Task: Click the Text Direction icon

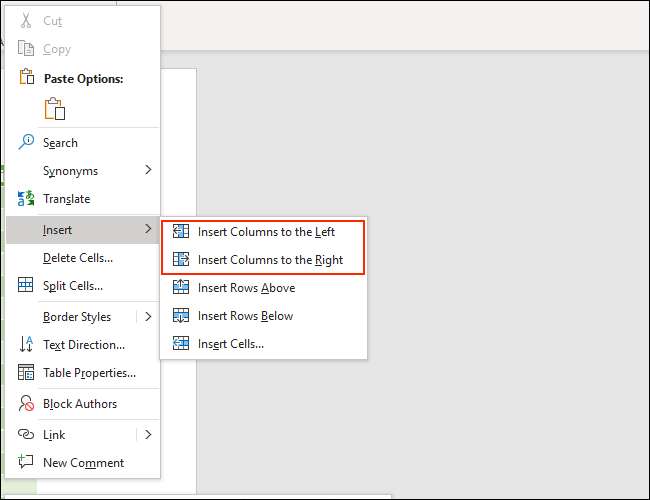Action: click(26, 344)
